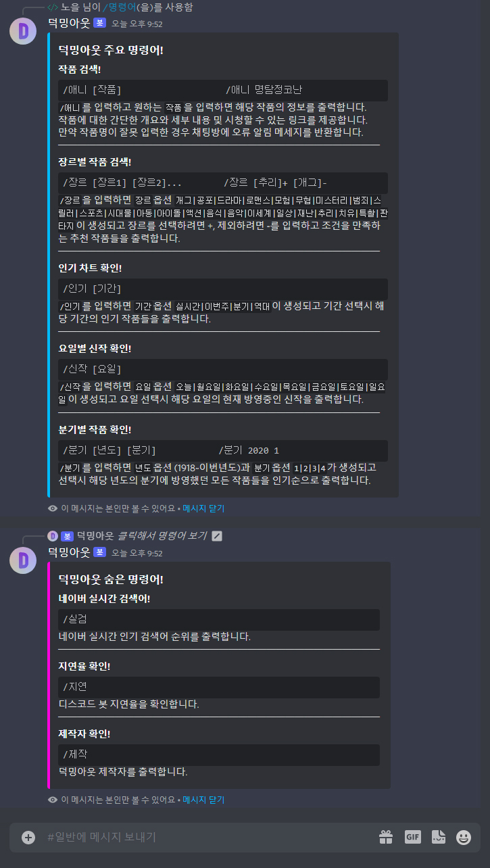Click the first 덕밍아웃 bot avatar
The height and width of the screenshot is (868, 490).
[23, 31]
